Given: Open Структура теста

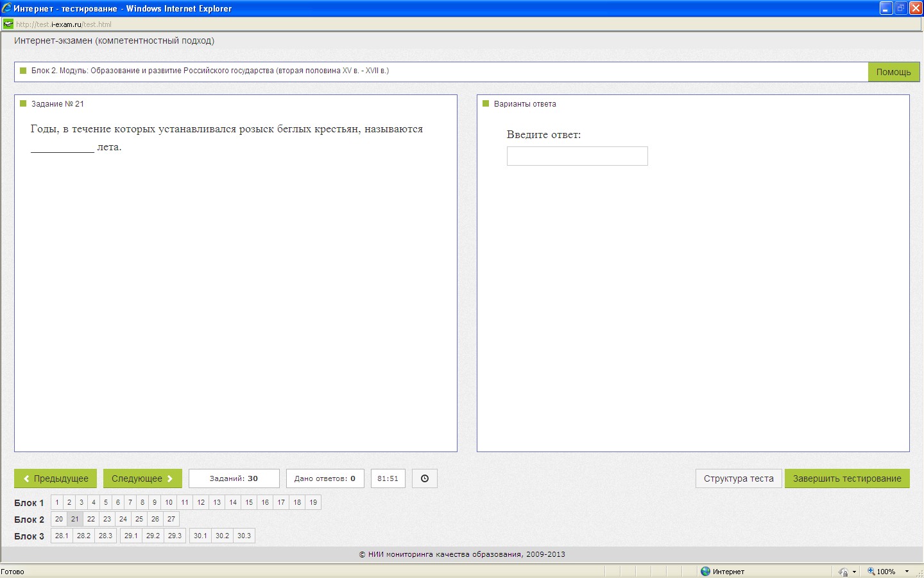Looking at the screenshot, I should 739,478.
